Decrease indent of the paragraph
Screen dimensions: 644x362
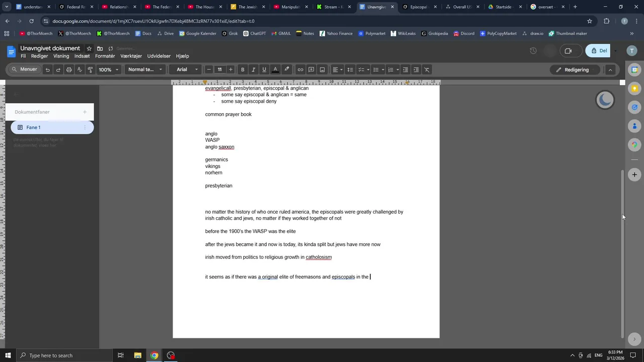coord(405,70)
